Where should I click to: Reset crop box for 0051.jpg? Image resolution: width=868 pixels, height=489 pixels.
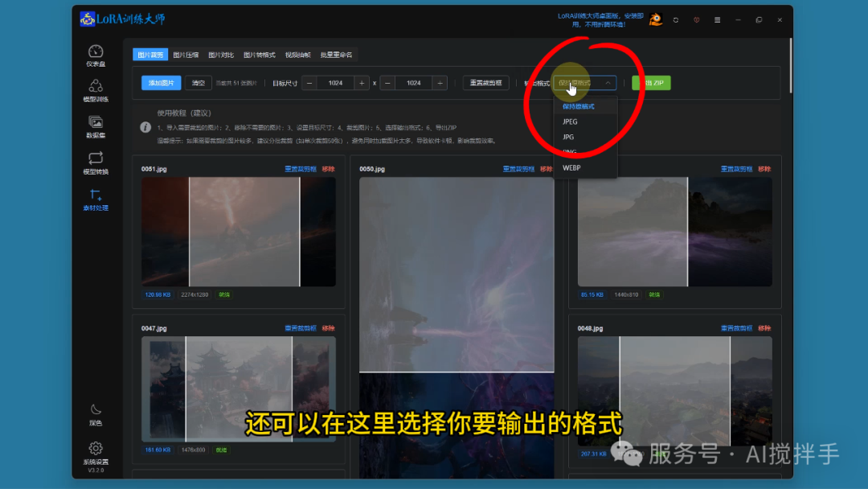tap(300, 169)
